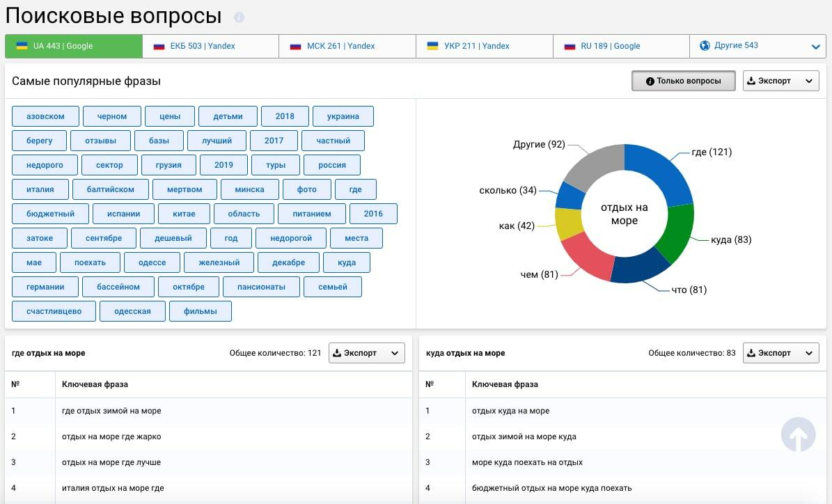
Task: Open Экспорт dropdown for где отдых table
Action: coord(366,353)
